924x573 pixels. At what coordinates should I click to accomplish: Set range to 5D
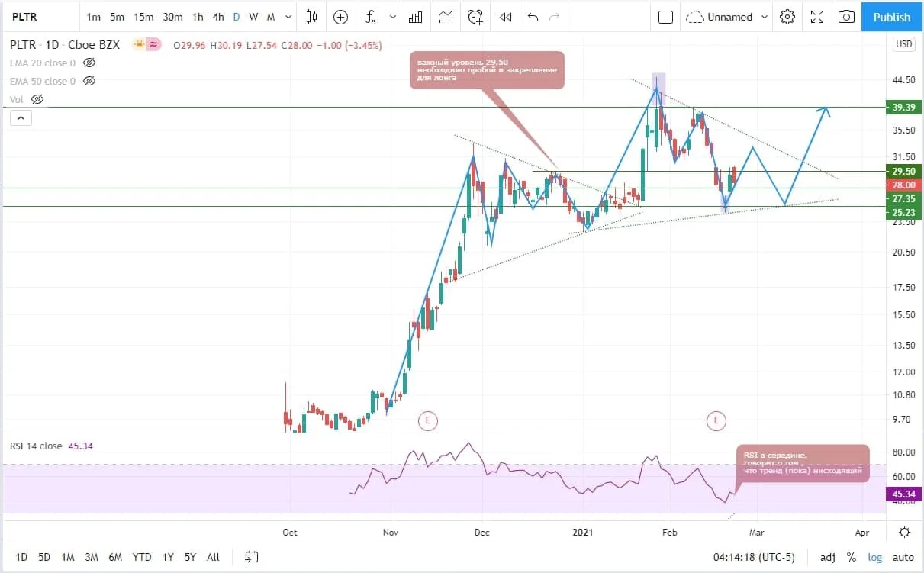coord(44,557)
